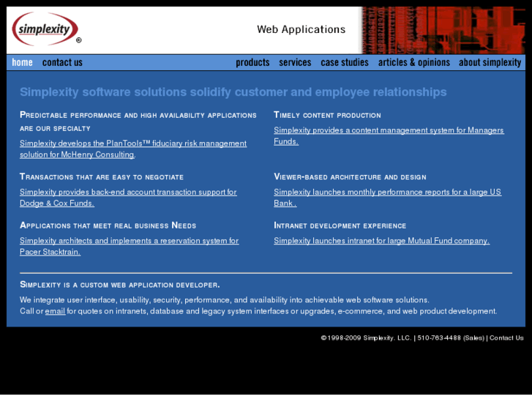Viewport: 532px width, 399px height.
Task: Click the Timely content production heading
Action: point(327,115)
